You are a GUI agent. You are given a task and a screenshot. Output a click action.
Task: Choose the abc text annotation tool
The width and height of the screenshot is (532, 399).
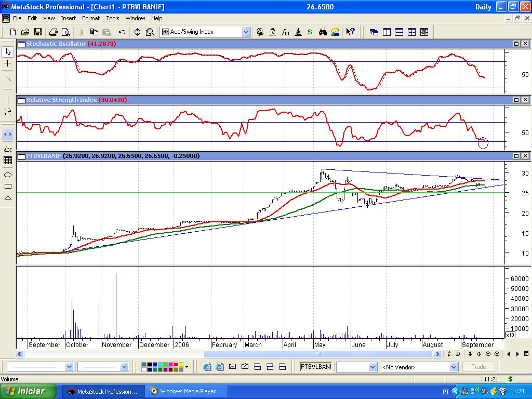click(8, 150)
